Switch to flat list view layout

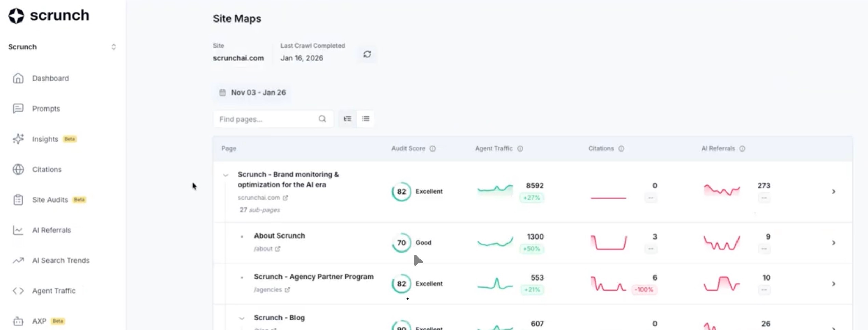(366, 119)
